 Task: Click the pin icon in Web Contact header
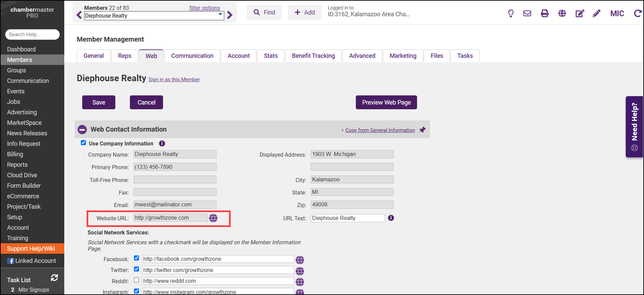tap(422, 130)
